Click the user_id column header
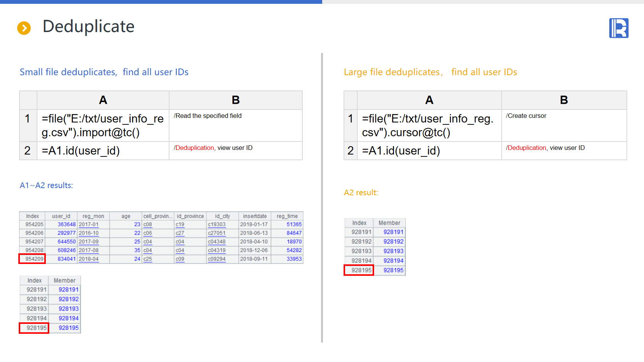The width and height of the screenshot is (644, 362). pos(61,216)
